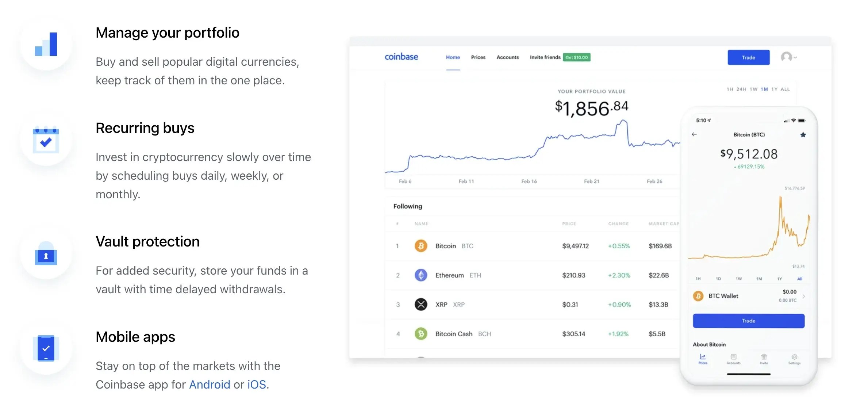Select the 1M range on portfolio chart

pos(765,89)
